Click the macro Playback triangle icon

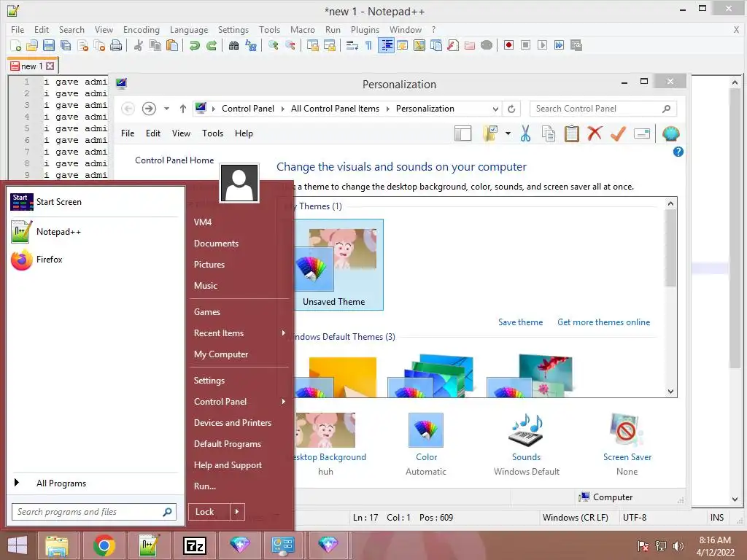[x=542, y=45]
